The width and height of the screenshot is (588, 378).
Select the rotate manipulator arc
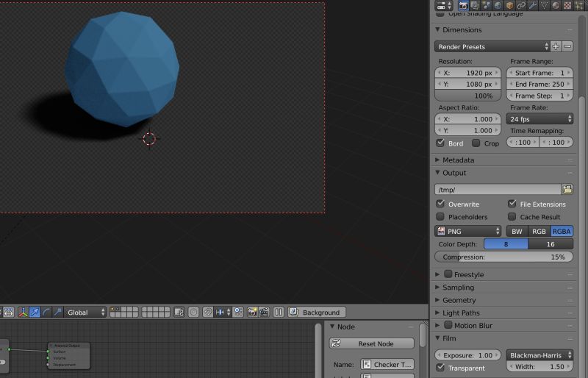tap(46, 312)
